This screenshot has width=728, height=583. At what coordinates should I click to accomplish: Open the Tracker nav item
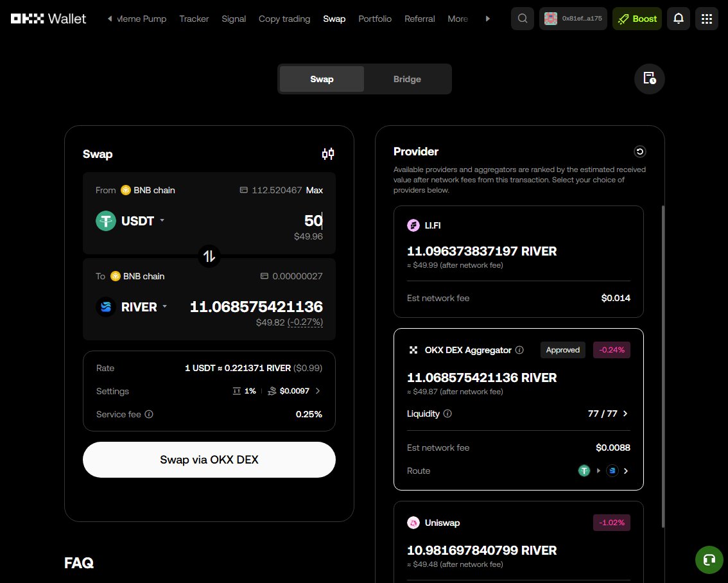point(194,19)
